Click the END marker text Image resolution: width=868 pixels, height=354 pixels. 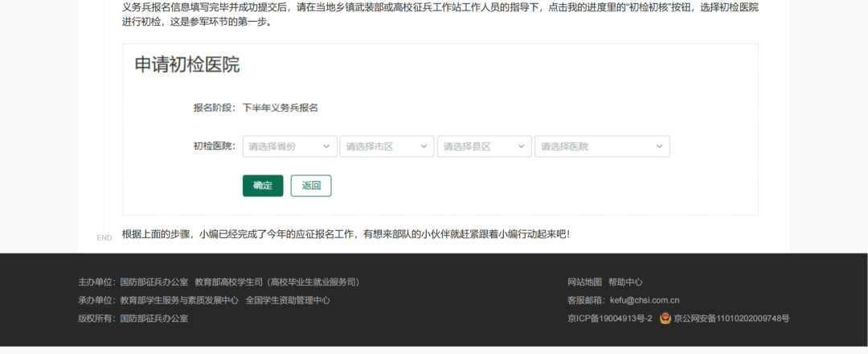pos(104,237)
